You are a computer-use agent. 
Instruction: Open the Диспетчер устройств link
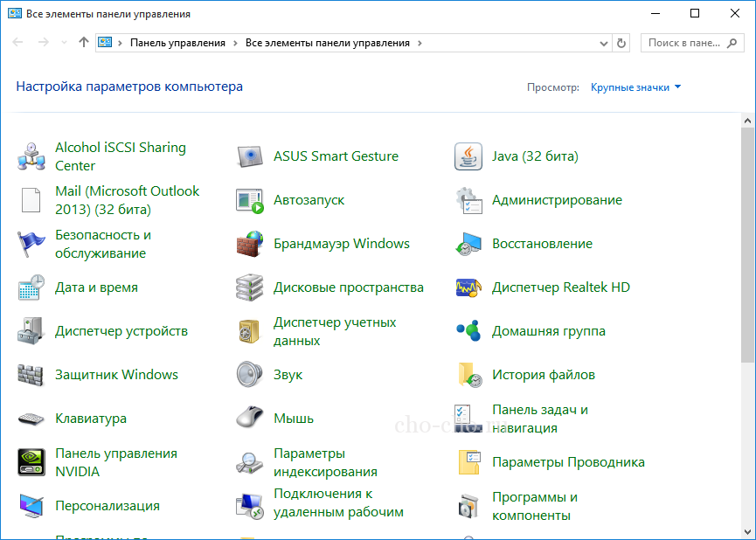(121, 331)
